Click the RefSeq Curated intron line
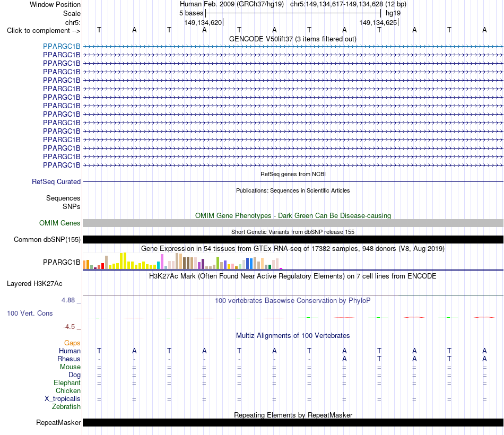Screen dimensions: 504x435 (293, 181)
